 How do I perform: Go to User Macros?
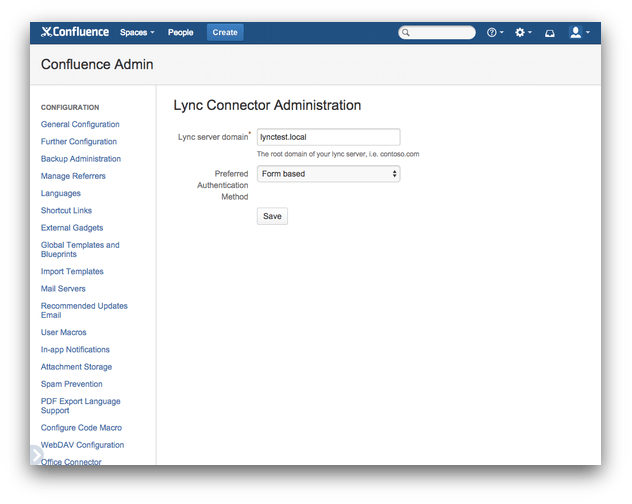pyautogui.click(x=63, y=332)
